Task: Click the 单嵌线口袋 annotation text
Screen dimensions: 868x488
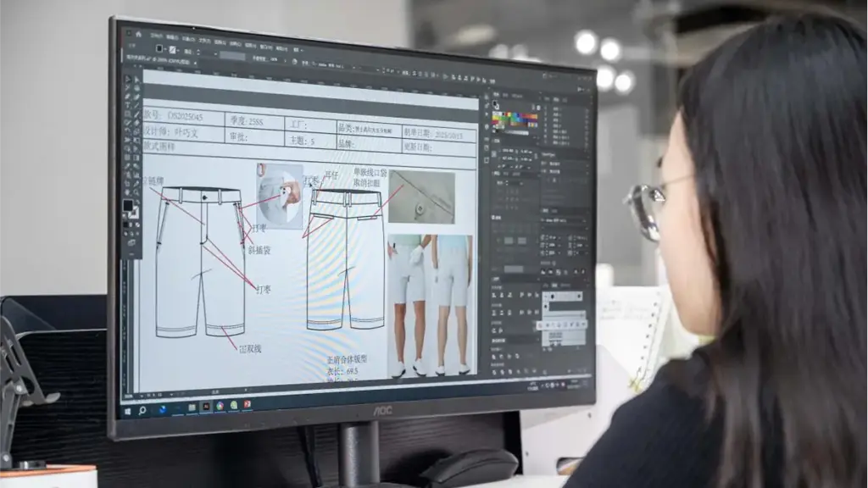Action: point(370,173)
